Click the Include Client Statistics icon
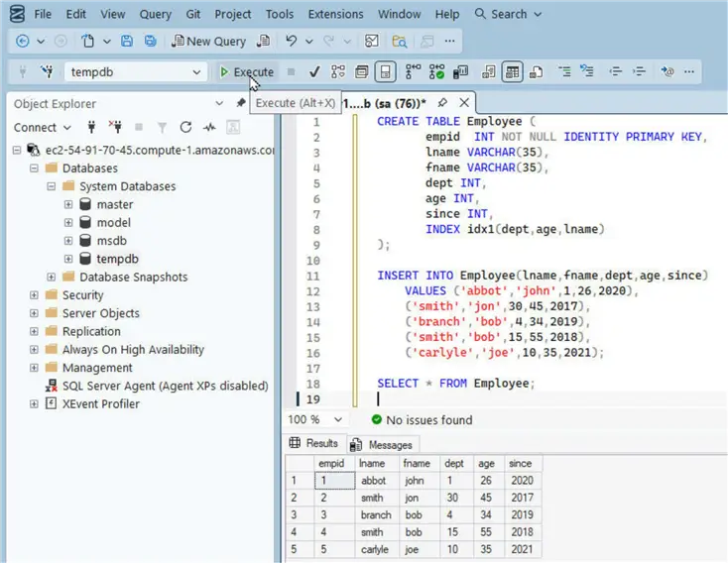Screen dimensions: 728x563 460,72
